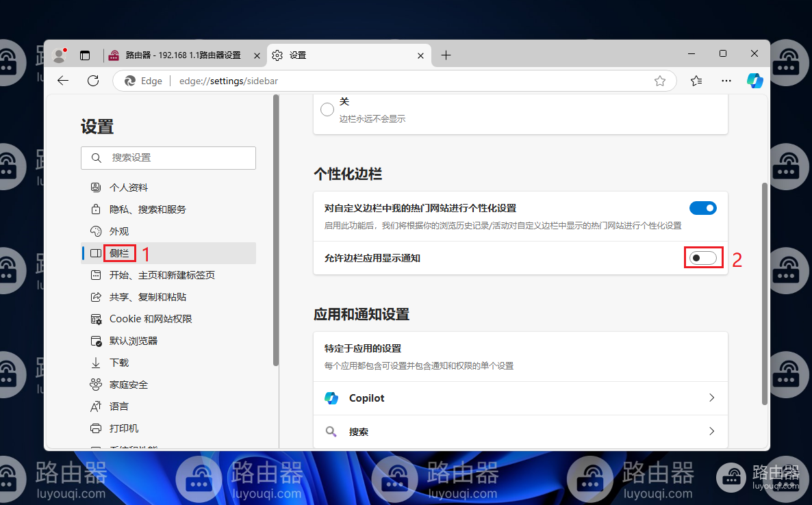Click the 应用和通知设置 heading text

[x=361, y=314]
